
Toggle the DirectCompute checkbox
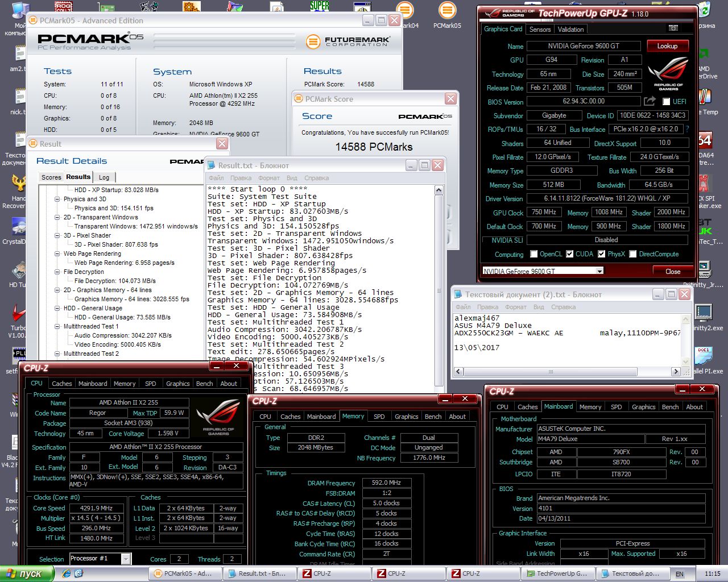[632, 254]
